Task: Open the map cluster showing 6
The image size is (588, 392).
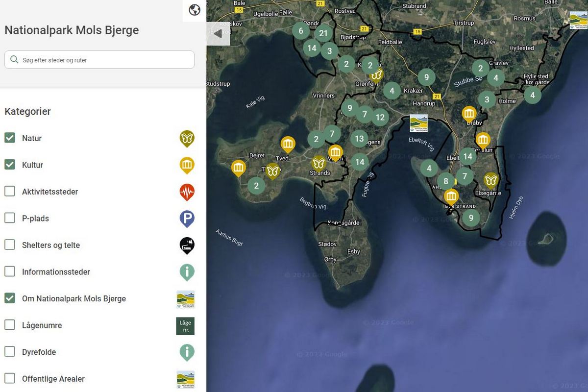Action: coord(301,31)
